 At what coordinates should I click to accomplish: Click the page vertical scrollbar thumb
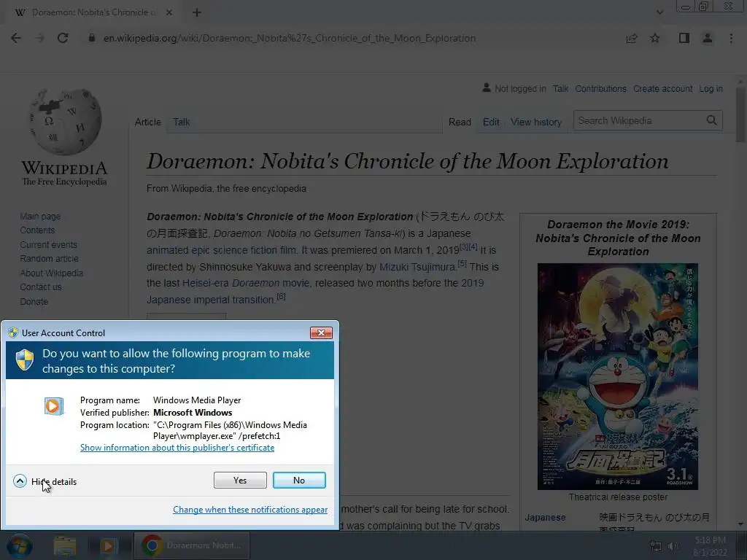tap(740, 114)
